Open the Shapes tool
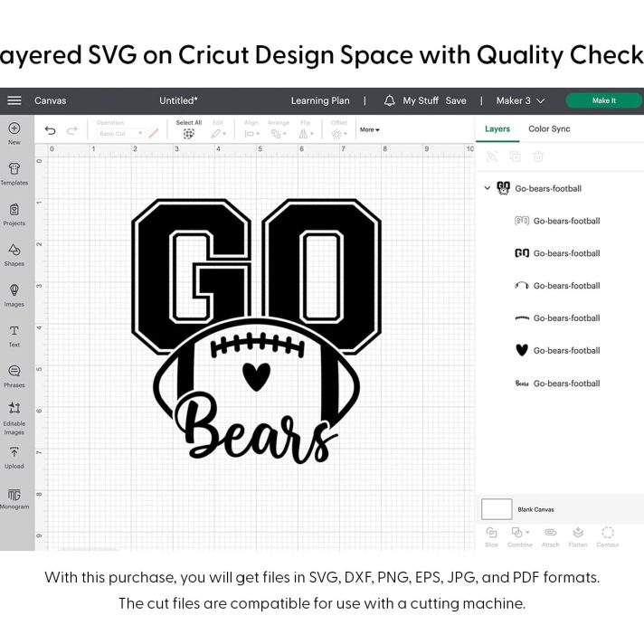Viewport: 644px width, 644px height. (14, 255)
